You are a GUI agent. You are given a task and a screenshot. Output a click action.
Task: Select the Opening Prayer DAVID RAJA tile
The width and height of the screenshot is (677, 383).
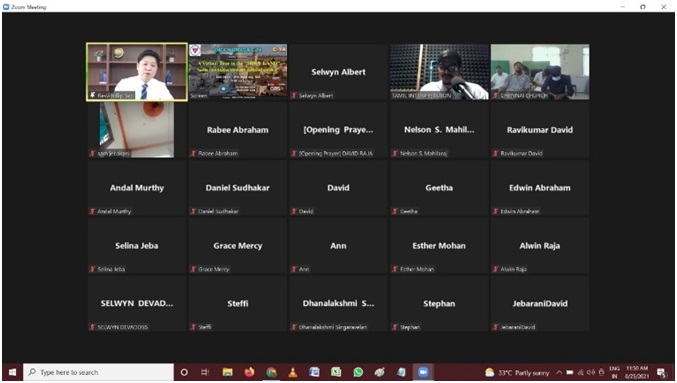(x=338, y=130)
